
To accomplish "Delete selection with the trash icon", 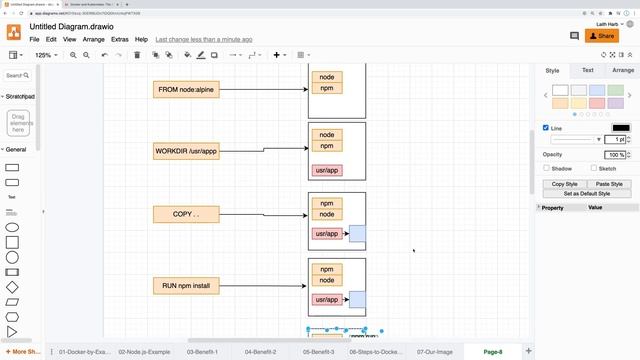I will [137, 55].
